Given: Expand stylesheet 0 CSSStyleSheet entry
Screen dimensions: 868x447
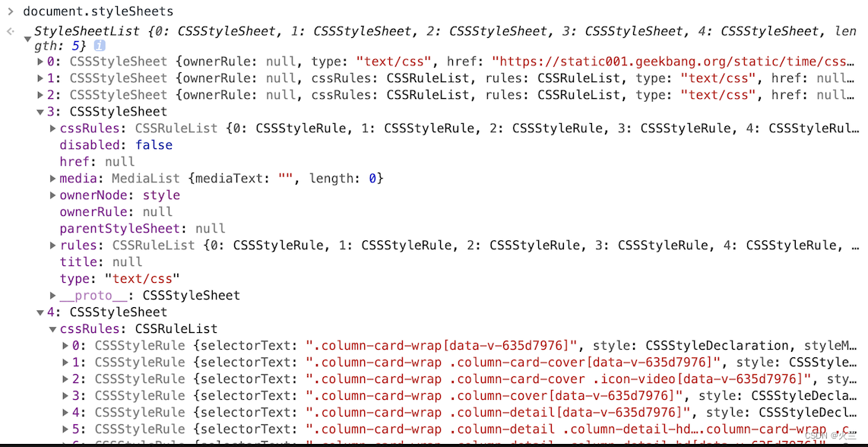Looking at the screenshot, I should [40, 62].
